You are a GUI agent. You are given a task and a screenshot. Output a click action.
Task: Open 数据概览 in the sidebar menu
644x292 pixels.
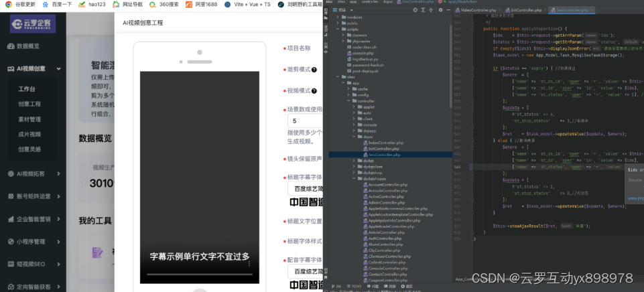point(23,46)
